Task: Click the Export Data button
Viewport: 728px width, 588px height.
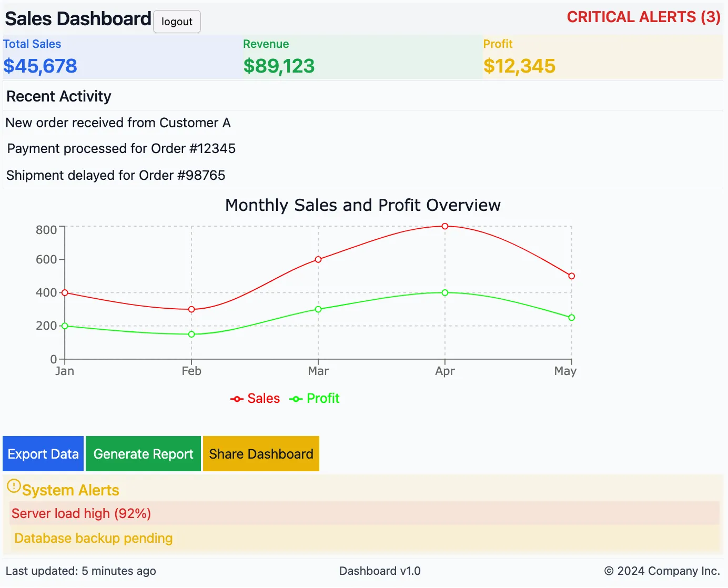Action: [43, 453]
